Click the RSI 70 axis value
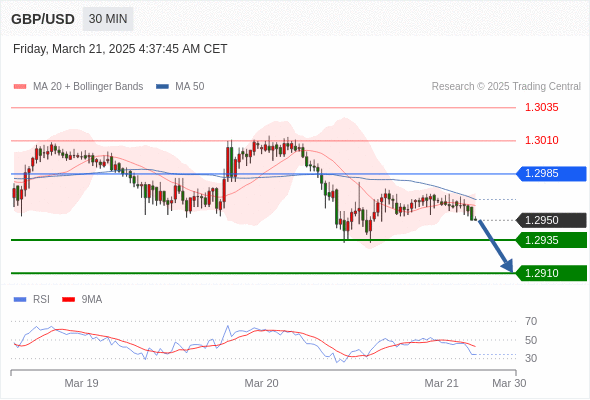The height and width of the screenshot is (400, 590). [x=531, y=321]
